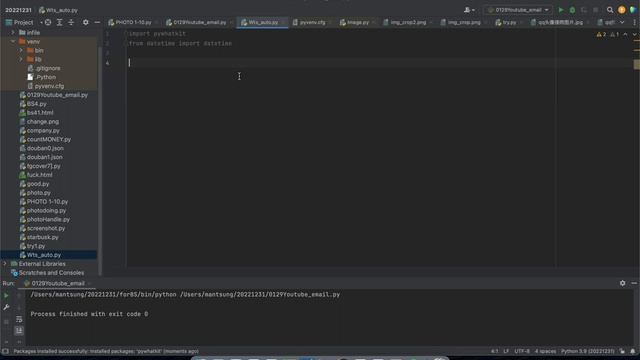
Task: Place cursor on editor line 4
Action: (380, 63)
